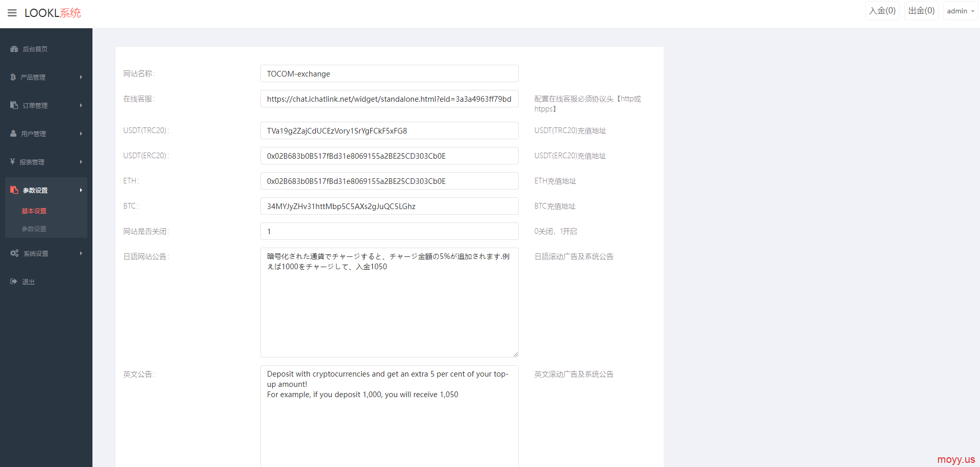This screenshot has width=980, height=467.
Task: Open the 用户管理 menu label
Action: click(x=33, y=134)
